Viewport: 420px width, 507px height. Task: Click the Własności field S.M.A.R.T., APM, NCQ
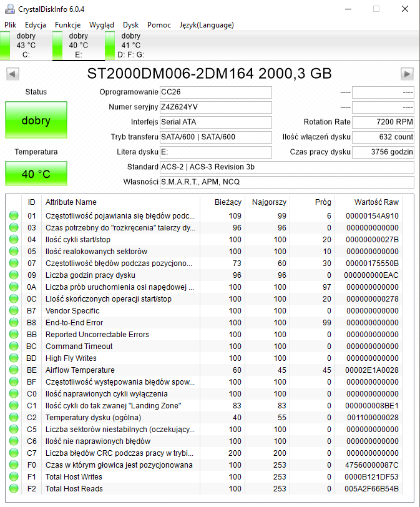point(287,182)
